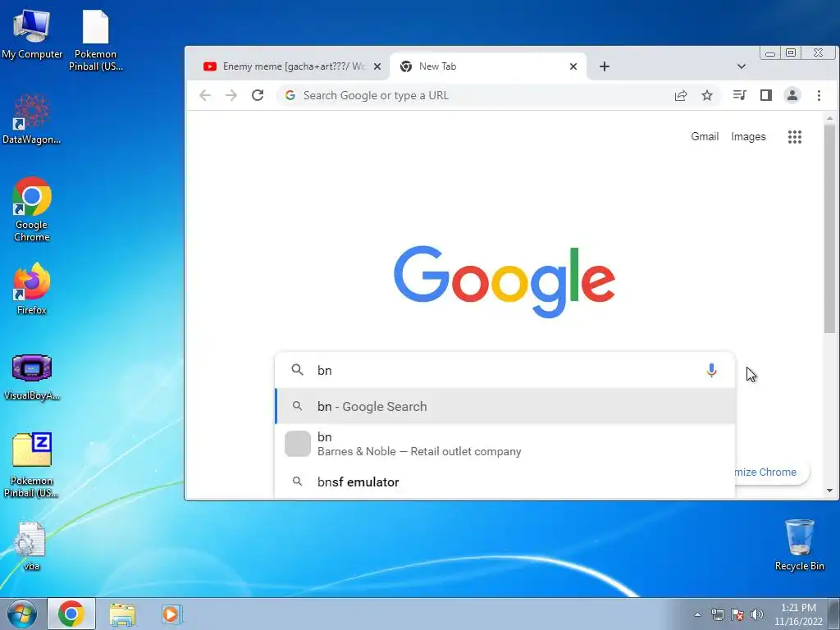The image size is (840, 630).
Task: Reload the current page
Action: pyautogui.click(x=258, y=95)
